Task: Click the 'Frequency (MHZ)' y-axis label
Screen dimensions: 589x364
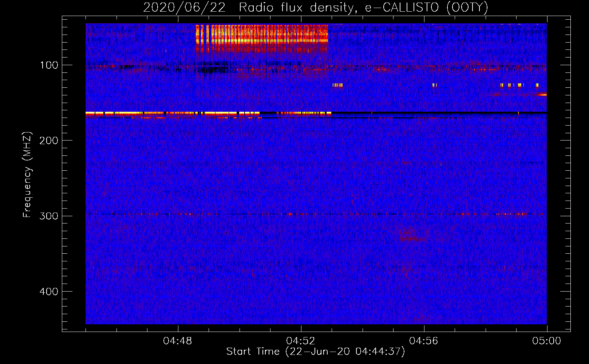Action: click(27, 175)
